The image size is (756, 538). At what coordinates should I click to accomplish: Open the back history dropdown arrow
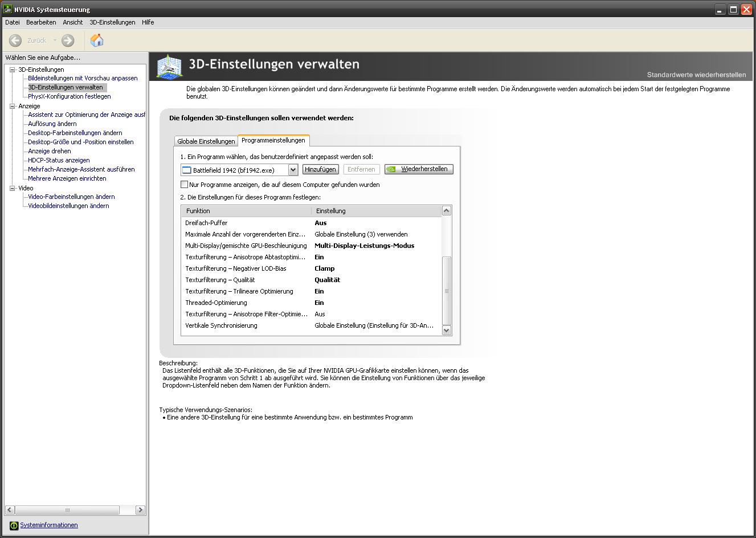55,40
